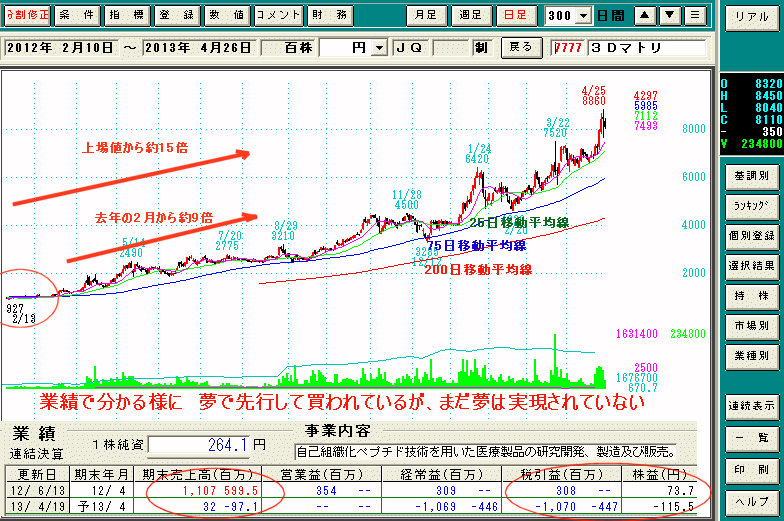
Task: Click the JQ market field
Action: pyautogui.click(x=410, y=48)
